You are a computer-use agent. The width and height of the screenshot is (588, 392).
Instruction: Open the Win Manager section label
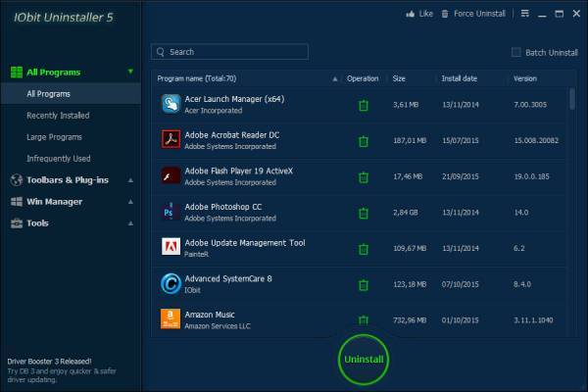[x=54, y=202]
